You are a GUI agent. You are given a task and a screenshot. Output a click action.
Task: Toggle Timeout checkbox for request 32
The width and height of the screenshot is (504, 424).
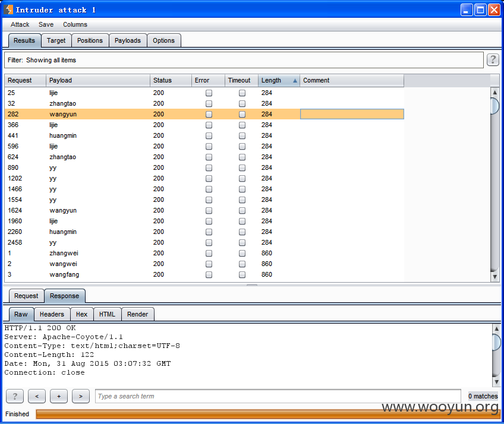point(242,103)
